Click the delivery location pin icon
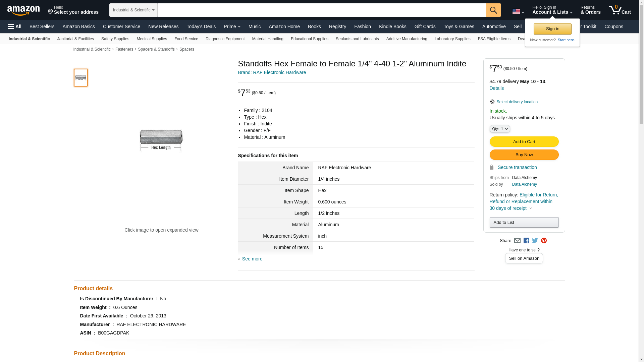The width and height of the screenshot is (644, 362). point(492,102)
